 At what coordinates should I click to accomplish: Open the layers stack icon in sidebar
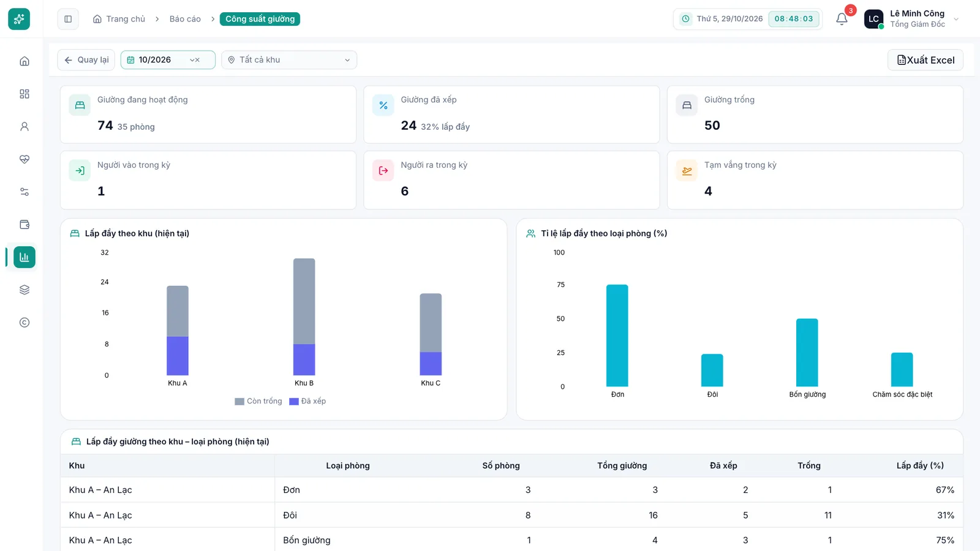click(24, 290)
